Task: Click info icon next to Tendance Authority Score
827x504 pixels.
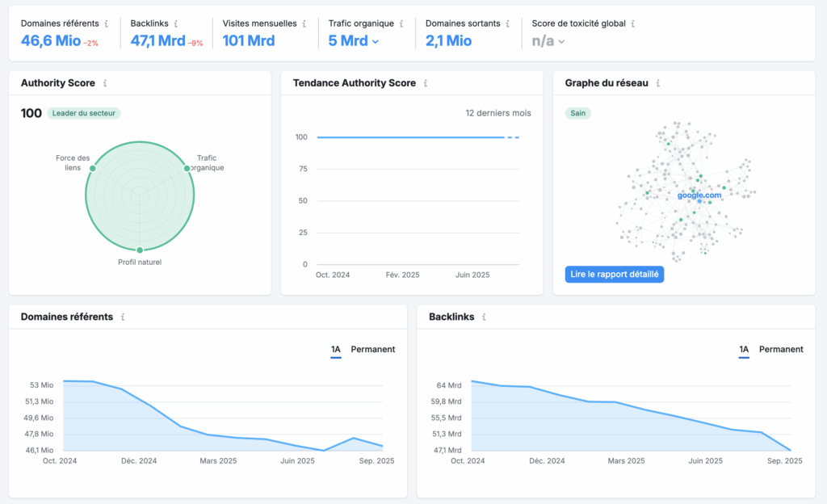Action: 426,83
